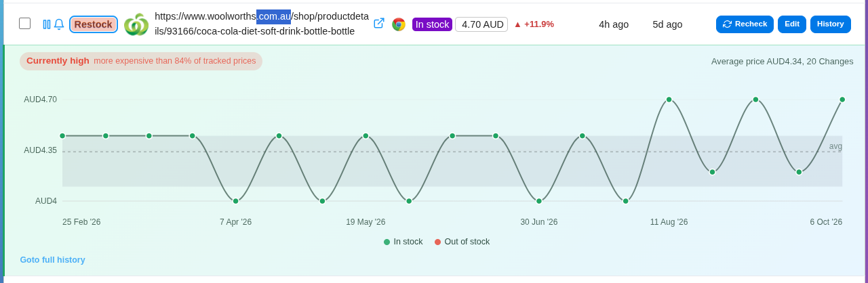Click the 6 Oct '26 chart data point
Screen dimensions: 868x283
click(842, 100)
